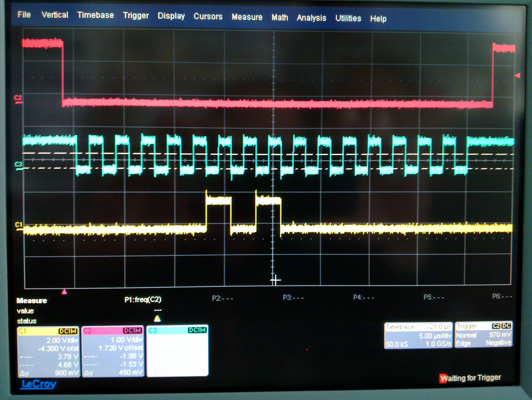
Task: Open the Trigger menu
Action: [x=136, y=16]
